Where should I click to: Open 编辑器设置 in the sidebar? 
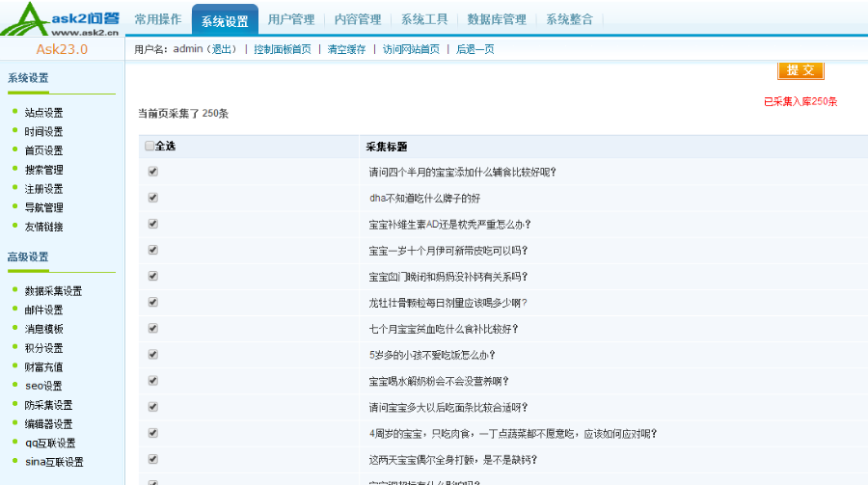[49, 423]
